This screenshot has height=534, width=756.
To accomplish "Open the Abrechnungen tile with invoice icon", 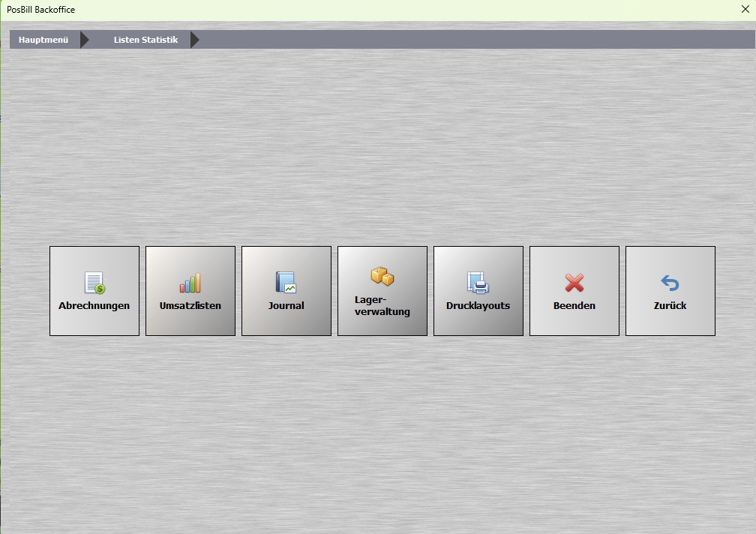I will click(94, 291).
